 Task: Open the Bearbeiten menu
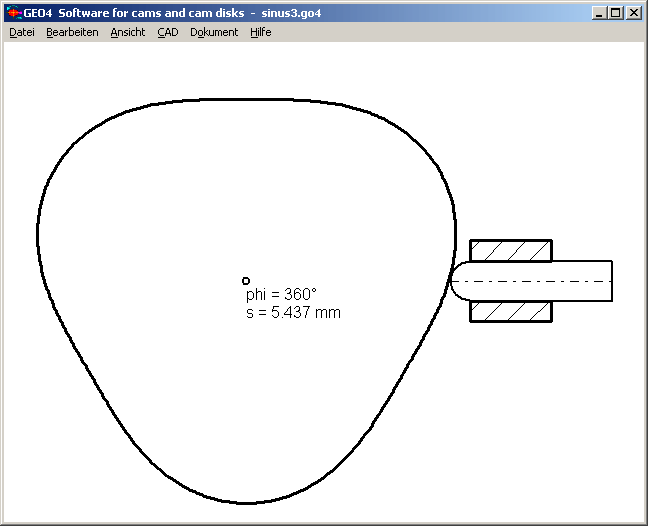(x=72, y=32)
